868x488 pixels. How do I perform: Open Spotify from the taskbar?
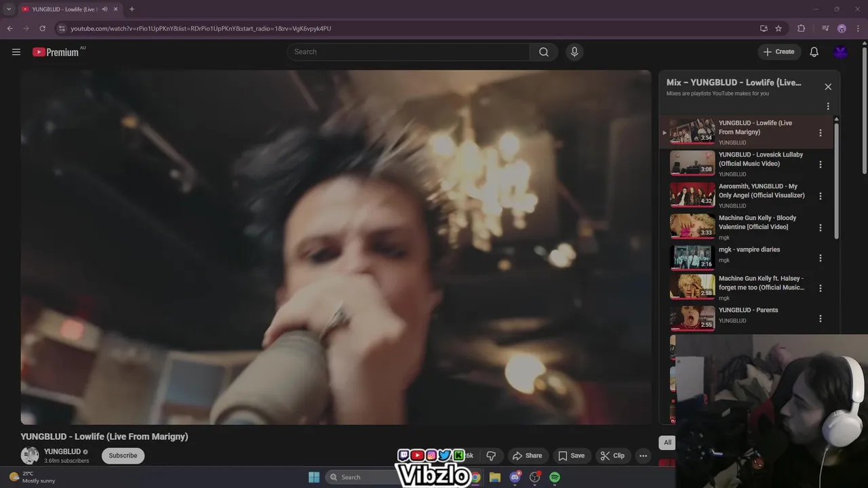pyautogui.click(x=555, y=477)
